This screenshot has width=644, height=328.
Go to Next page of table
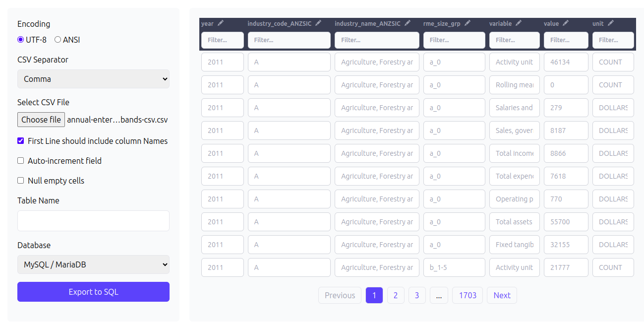tap(502, 295)
